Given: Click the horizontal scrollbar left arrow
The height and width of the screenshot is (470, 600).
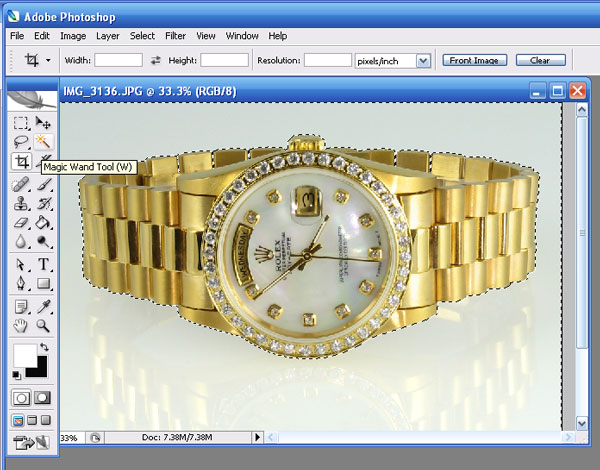Looking at the screenshot, I should [271, 437].
